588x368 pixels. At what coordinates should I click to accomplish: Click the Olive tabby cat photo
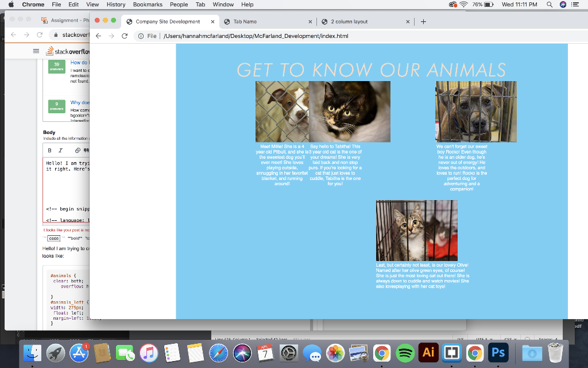coord(417,230)
